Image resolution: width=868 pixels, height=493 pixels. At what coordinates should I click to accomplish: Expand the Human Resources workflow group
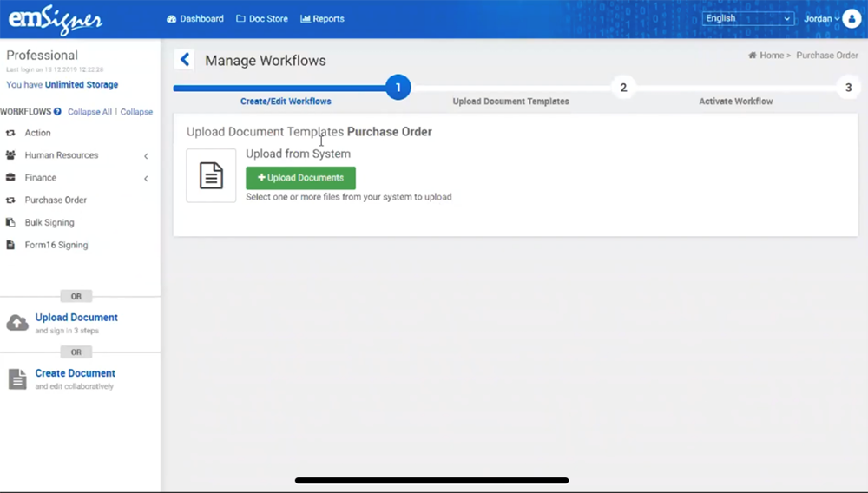click(145, 156)
